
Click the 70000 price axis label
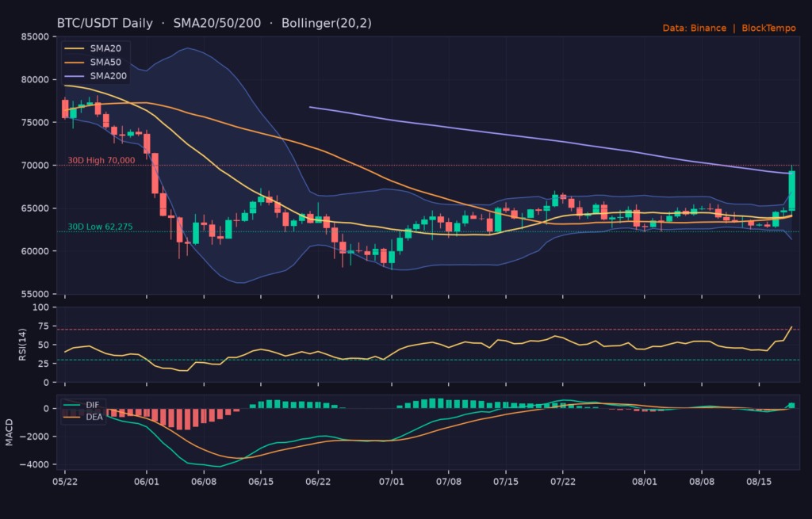pyautogui.click(x=35, y=166)
